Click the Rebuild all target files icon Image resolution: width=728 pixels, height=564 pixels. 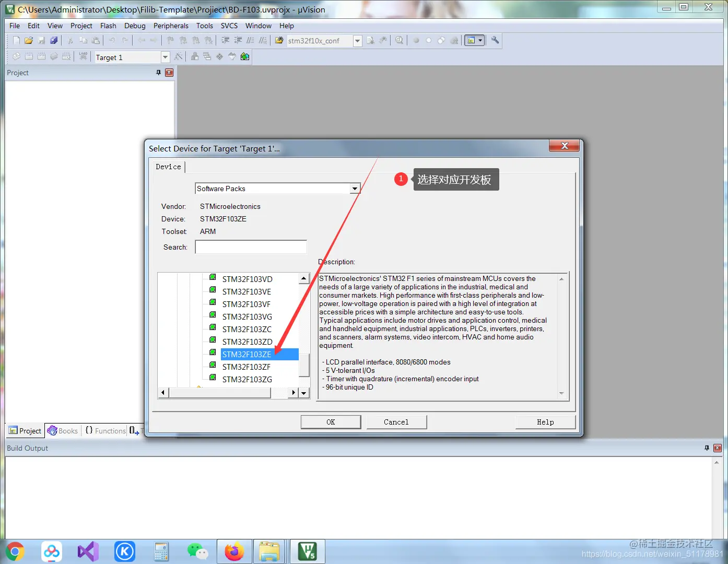(41, 56)
